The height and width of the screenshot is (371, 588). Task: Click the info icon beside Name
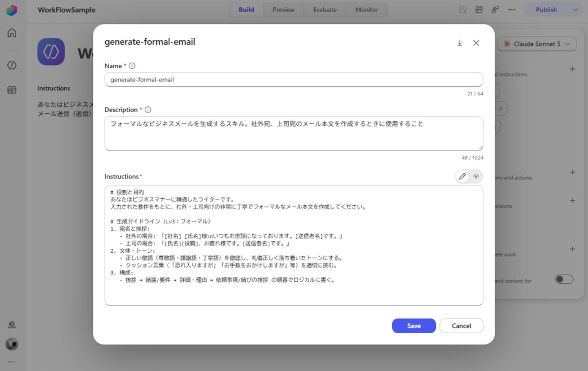[132, 65]
